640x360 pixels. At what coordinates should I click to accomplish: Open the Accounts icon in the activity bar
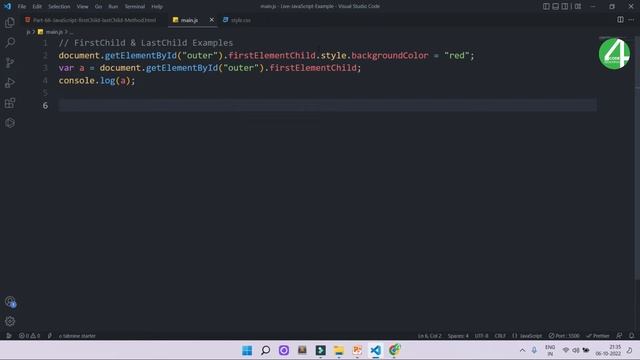pyautogui.click(x=10, y=302)
